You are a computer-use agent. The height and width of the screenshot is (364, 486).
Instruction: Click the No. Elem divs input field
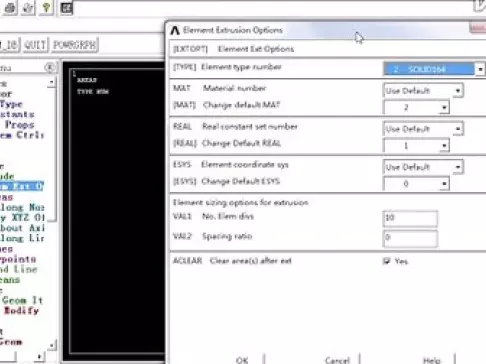(x=410, y=218)
